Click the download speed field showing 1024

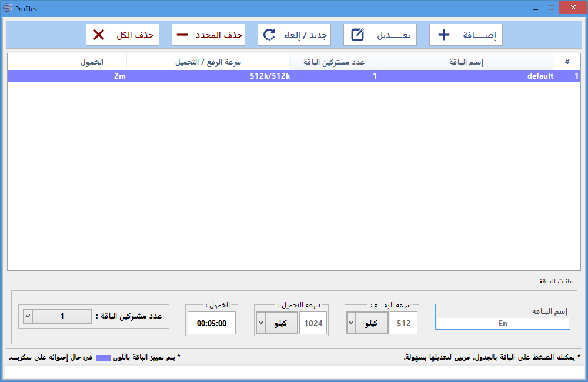tap(313, 323)
